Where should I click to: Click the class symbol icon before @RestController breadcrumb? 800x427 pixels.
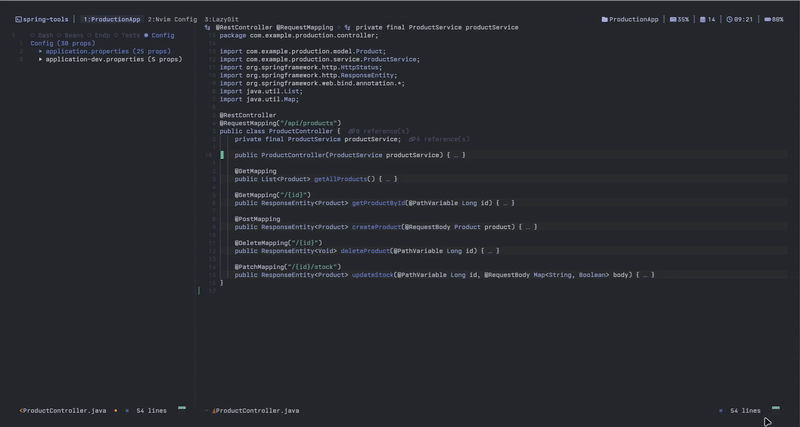208,28
